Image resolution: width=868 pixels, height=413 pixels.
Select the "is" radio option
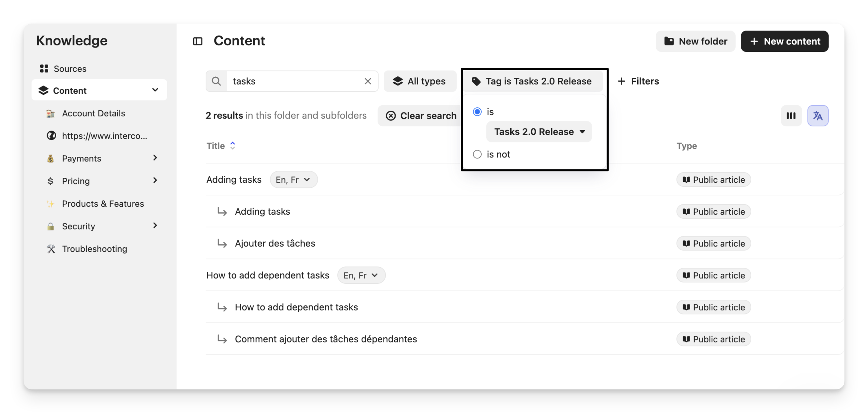tap(477, 112)
